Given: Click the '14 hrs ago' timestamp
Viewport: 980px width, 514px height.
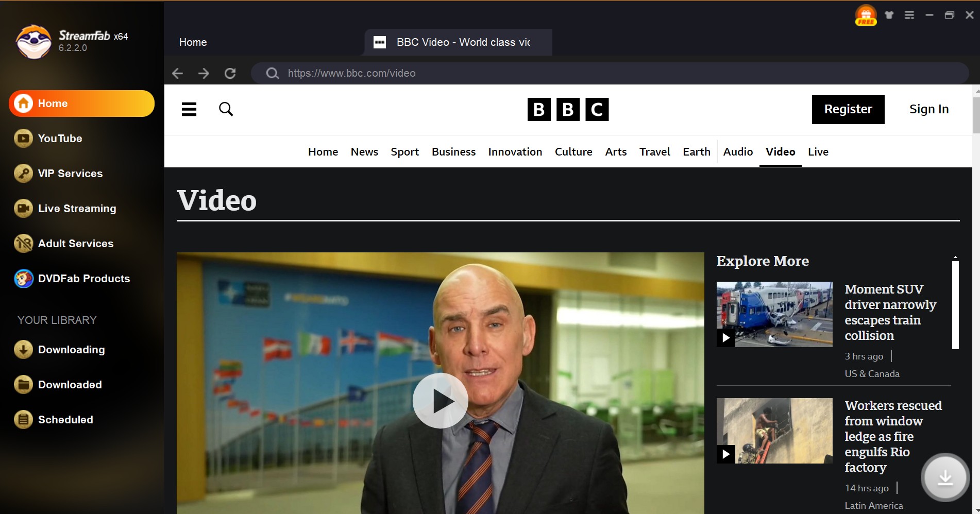Looking at the screenshot, I should 867,488.
